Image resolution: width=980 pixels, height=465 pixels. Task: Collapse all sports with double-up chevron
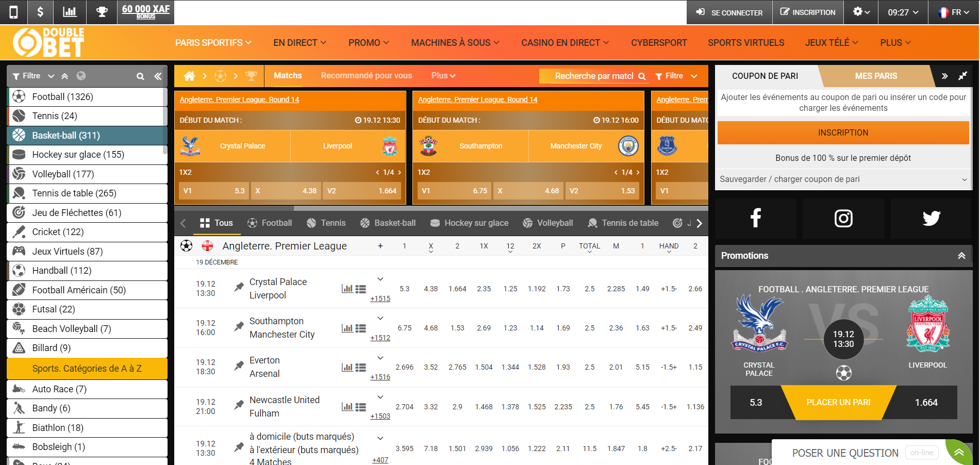pyautogui.click(x=64, y=76)
